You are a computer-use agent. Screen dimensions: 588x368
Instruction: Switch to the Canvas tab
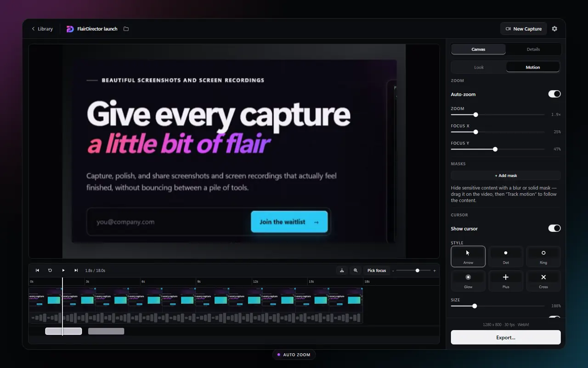pos(478,49)
